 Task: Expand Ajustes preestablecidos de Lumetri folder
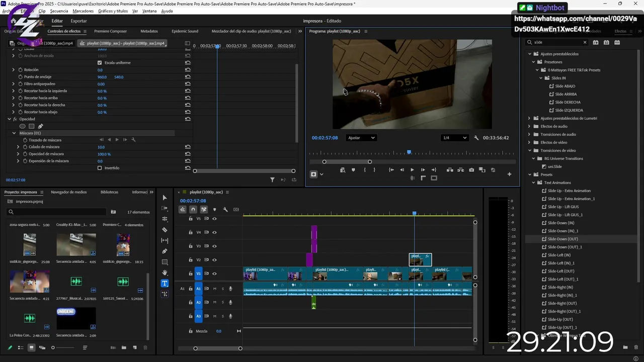click(x=529, y=118)
